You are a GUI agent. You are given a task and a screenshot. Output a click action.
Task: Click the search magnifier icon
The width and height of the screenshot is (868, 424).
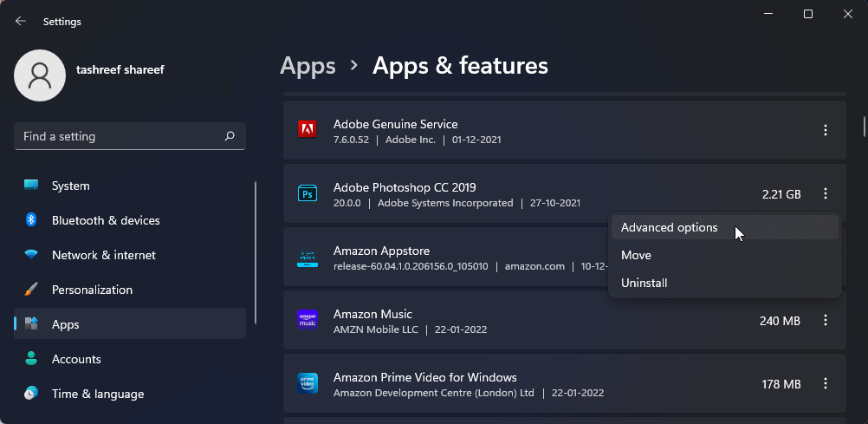[x=230, y=136]
